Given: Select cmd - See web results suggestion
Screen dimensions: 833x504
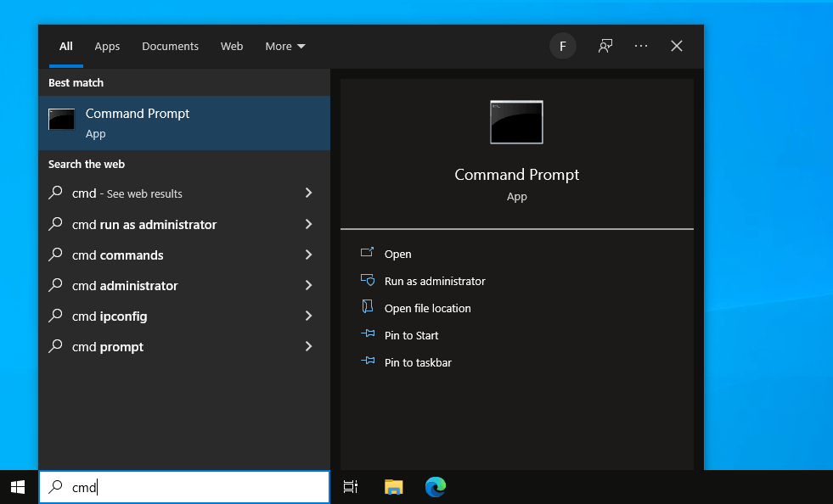Looking at the screenshot, I should [184, 193].
